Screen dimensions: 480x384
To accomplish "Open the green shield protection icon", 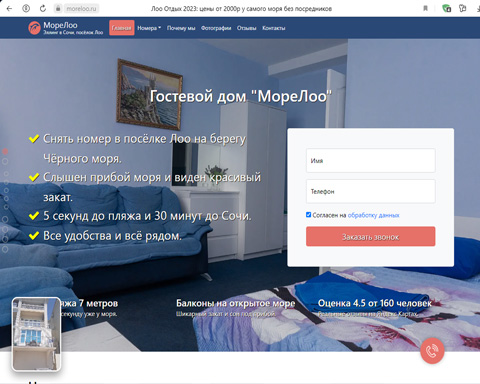I will click(446, 8).
